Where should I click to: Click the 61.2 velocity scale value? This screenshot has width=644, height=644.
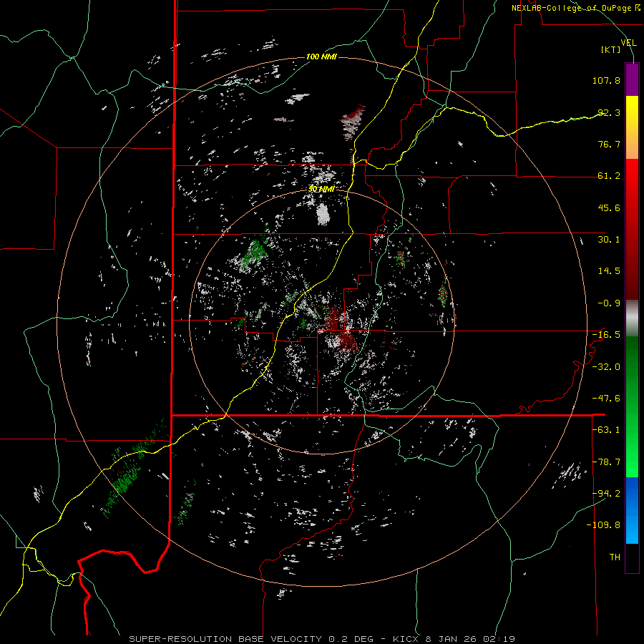coord(609,176)
